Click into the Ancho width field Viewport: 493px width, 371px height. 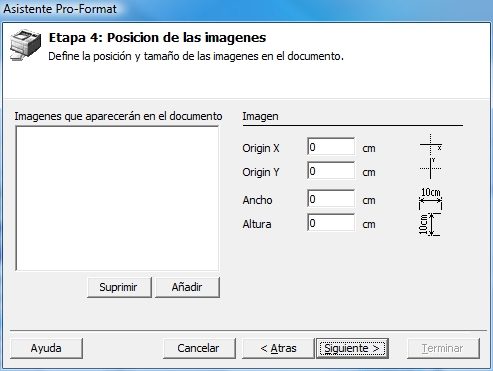pos(331,199)
